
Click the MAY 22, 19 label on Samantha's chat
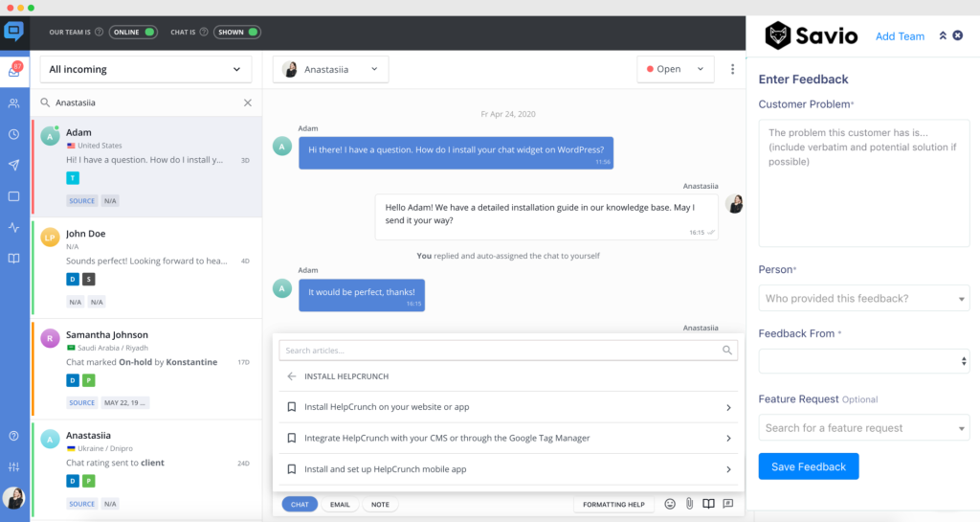point(125,402)
